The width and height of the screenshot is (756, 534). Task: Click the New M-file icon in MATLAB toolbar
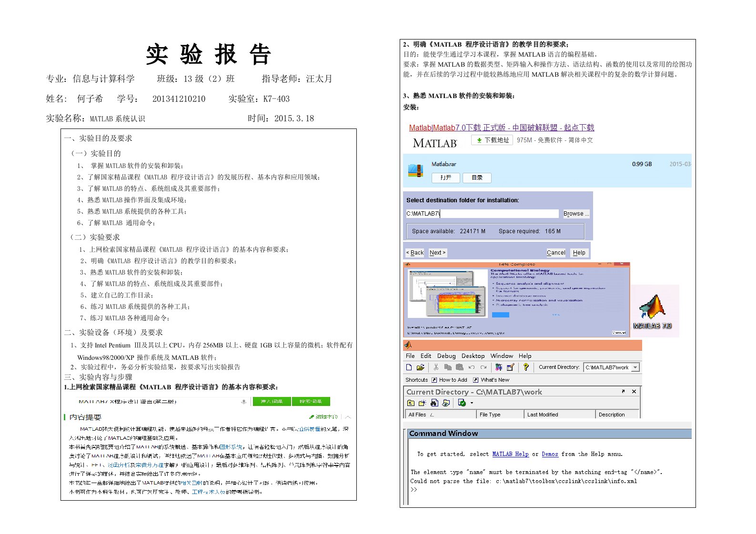point(409,367)
